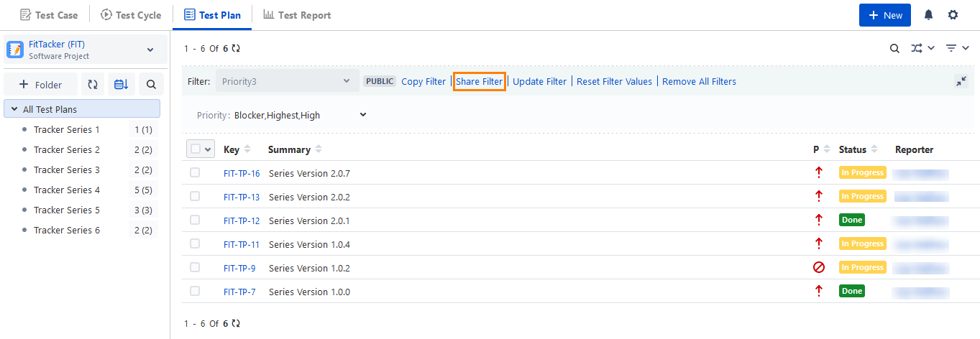This screenshot has width=980, height=339.
Task: Click the Done status of FIT-TP-7
Action: 851,291
